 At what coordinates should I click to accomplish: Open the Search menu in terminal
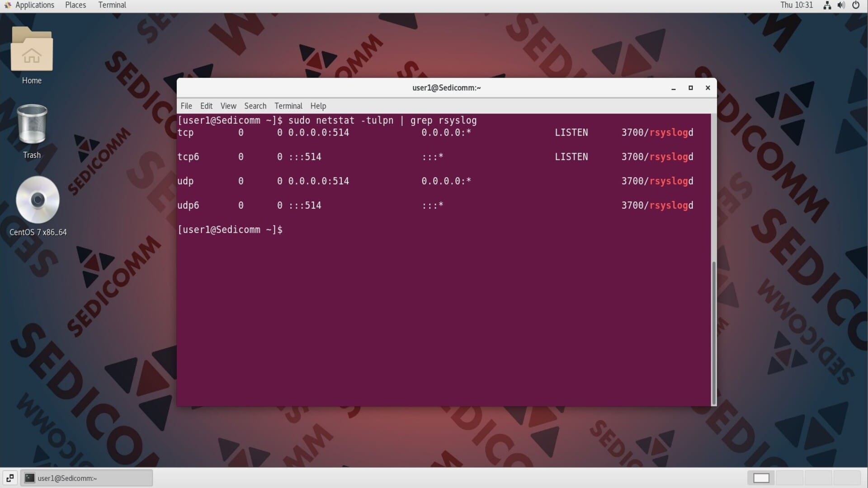(255, 106)
